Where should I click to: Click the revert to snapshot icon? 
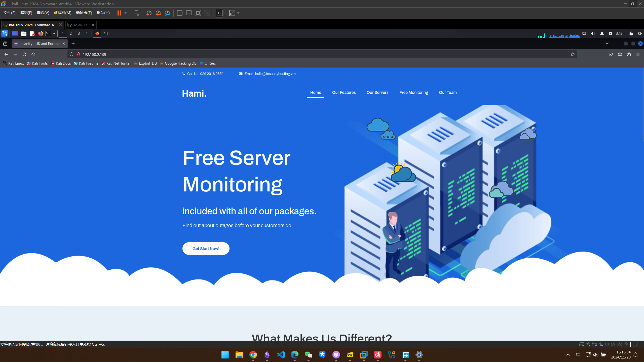(158, 13)
